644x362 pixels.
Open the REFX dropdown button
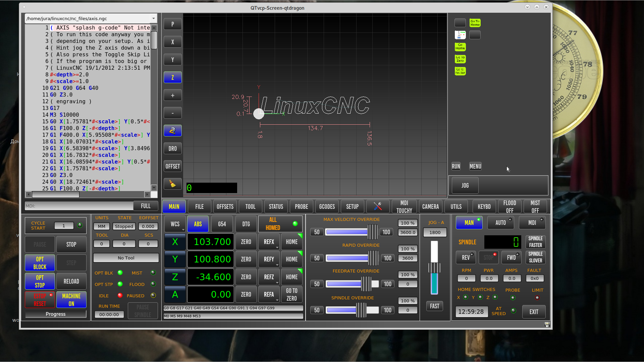[x=269, y=242]
